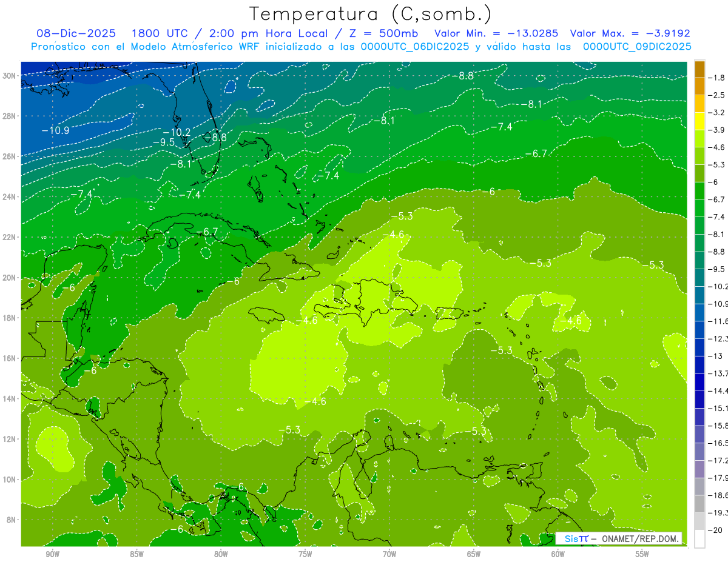
Task: Click the "18N" latitude axis label
Action: (x=10, y=318)
